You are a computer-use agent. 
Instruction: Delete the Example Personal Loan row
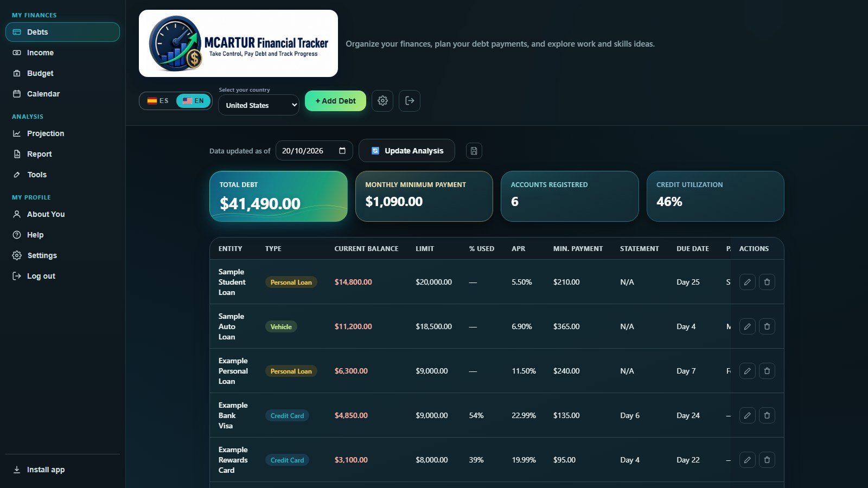click(767, 371)
